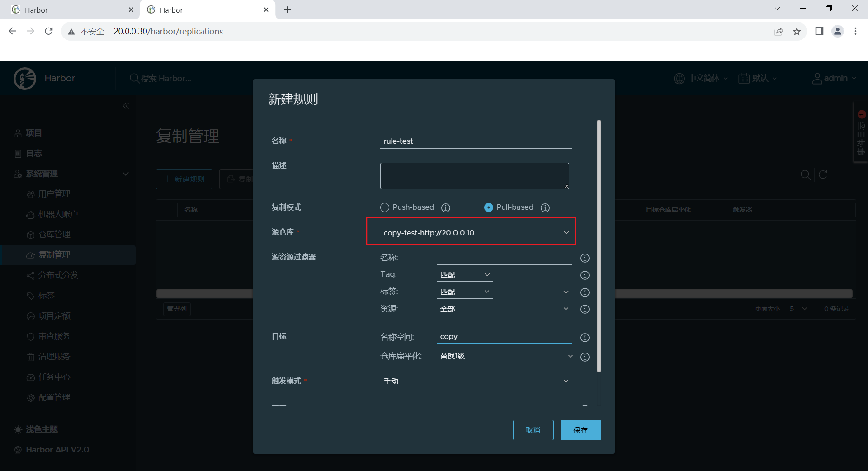Open browser side panel icon
868x471 pixels.
point(819,31)
